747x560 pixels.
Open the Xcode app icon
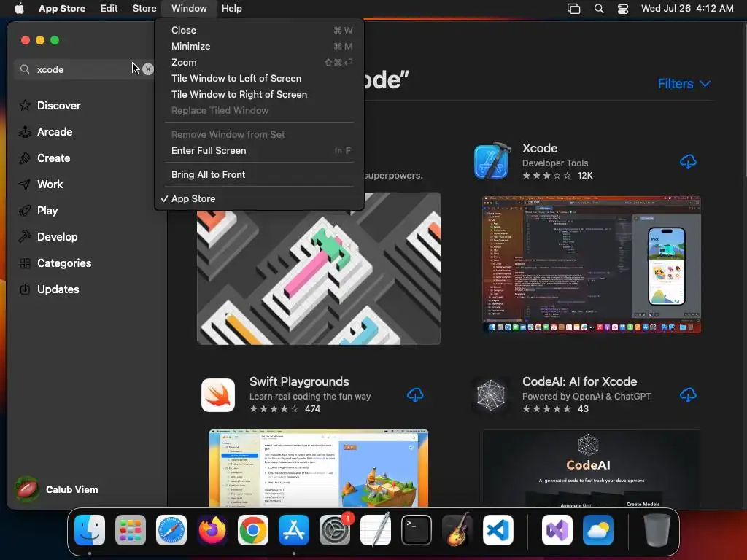click(492, 161)
